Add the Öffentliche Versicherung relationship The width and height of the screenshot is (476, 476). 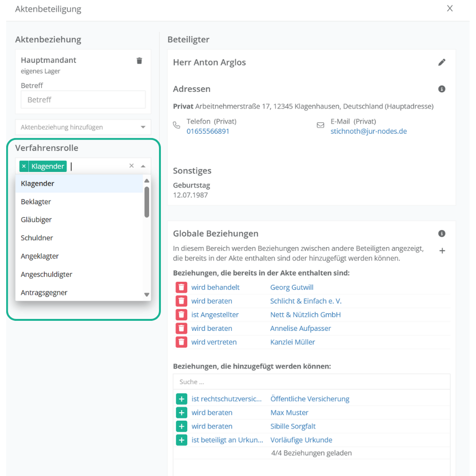[181, 399]
